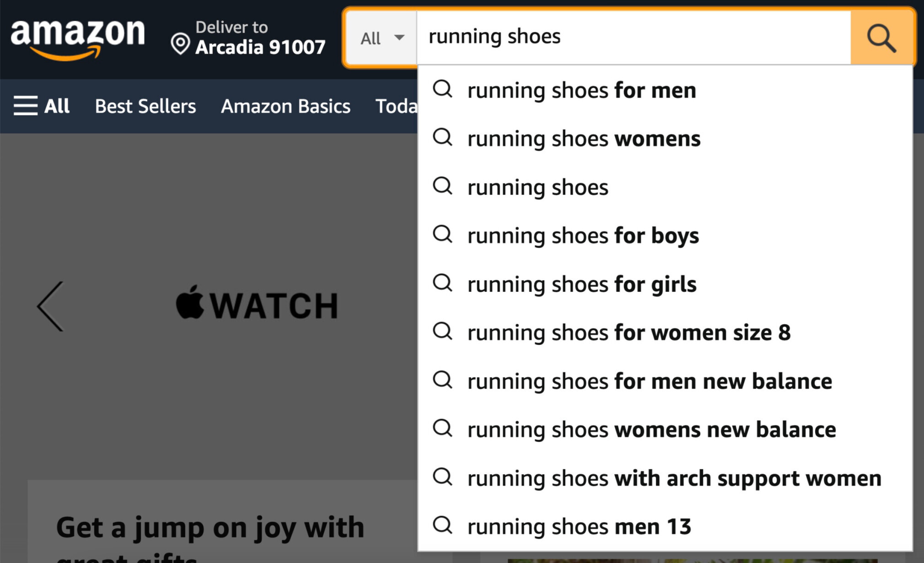Select suggestion running shoes for women size 8
Image resolution: width=924 pixels, height=563 pixels.
coord(665,332)
